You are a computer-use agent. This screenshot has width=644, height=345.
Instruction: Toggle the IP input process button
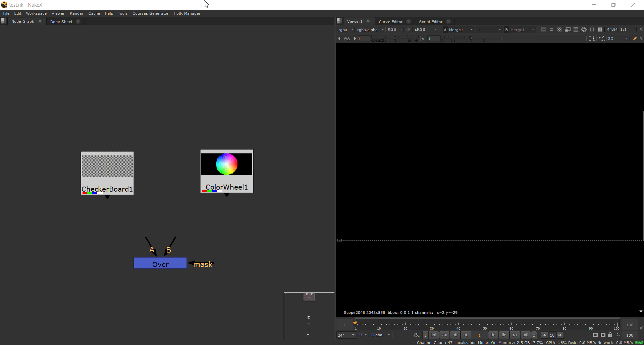(x=408, y=29)
